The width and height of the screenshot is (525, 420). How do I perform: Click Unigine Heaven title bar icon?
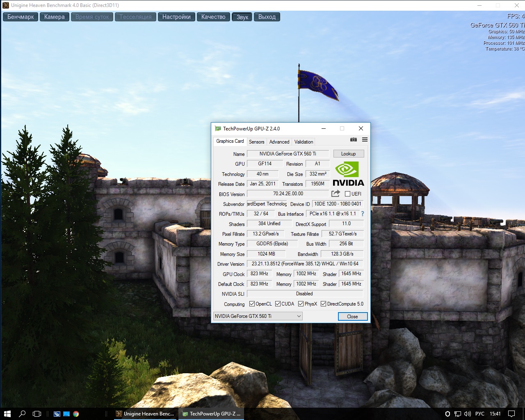pyautogui.click(x=5, y=5)
